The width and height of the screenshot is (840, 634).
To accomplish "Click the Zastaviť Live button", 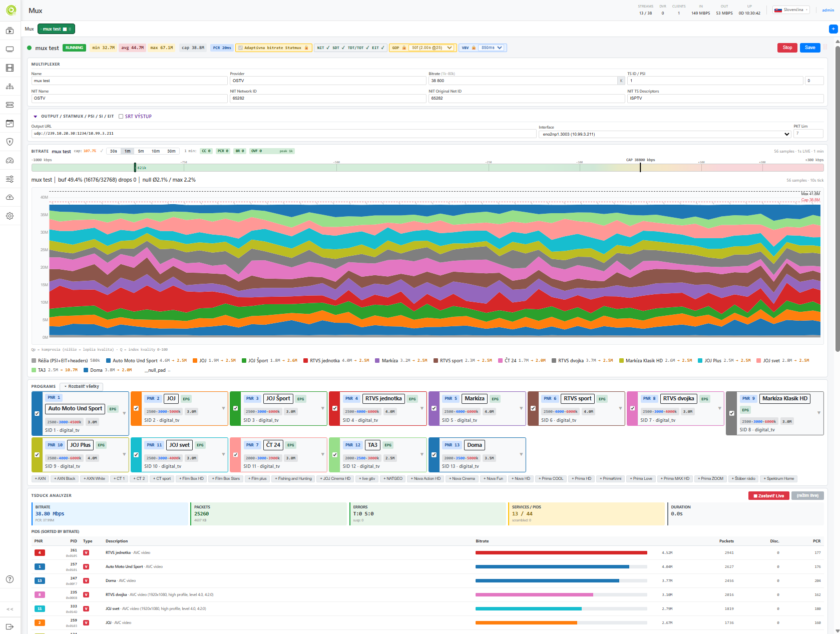I will pyautogui.click(x=768, y=496).
